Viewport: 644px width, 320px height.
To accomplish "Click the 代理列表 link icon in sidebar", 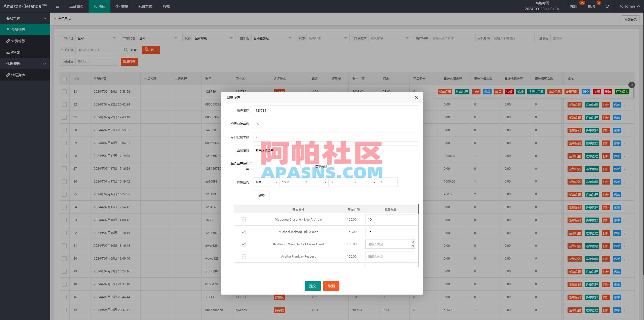I will [8, 75].
